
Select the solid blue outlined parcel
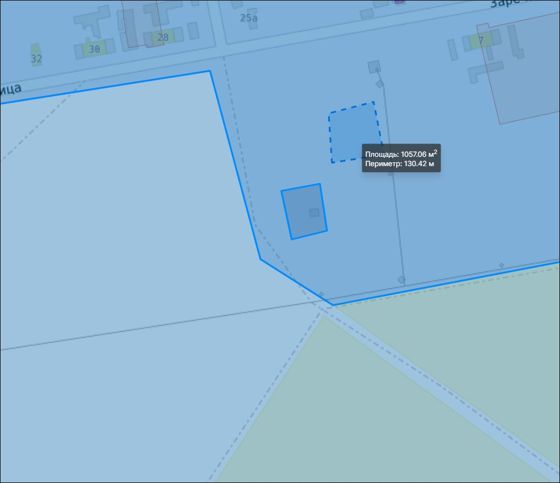(304, 211)
